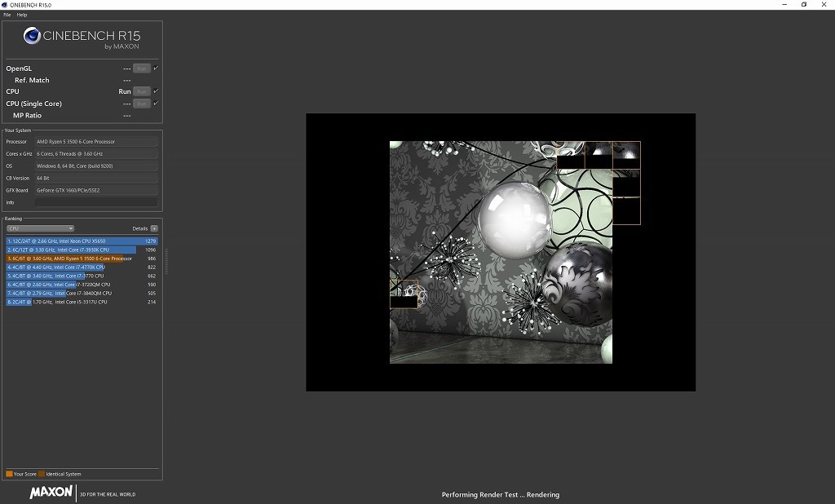This screenshot has width=835, height=504.
Task: Open the File menu
Action: pyautogui.click(x=7, y=15)
